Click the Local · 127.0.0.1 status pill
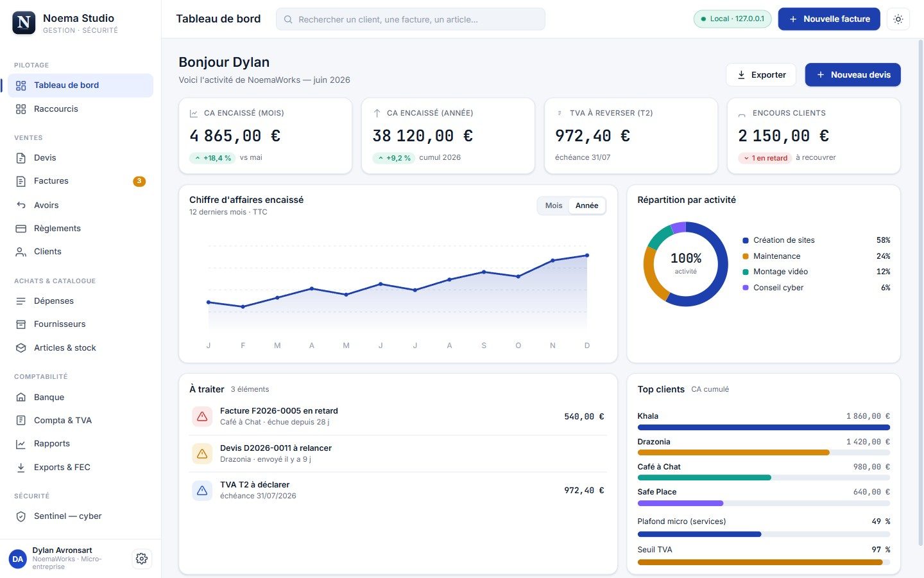This screenshot has width=924, height=578. tap(732, 19)
